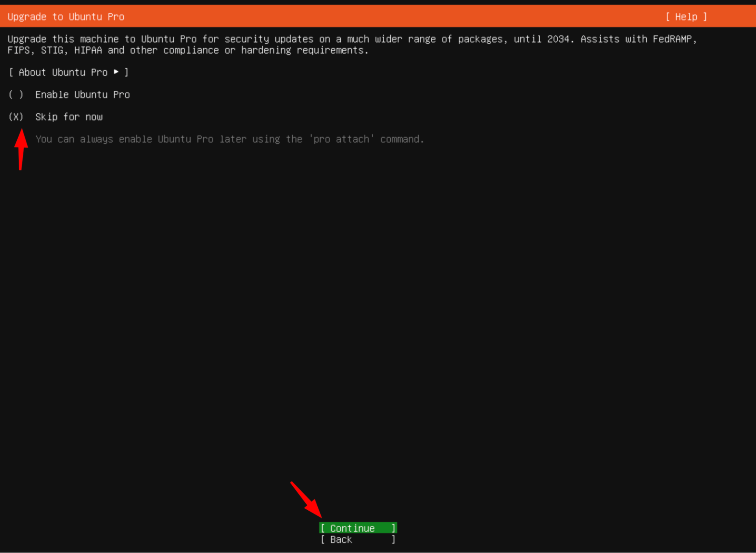
Task: Click the Upgrade to Ubuntu Pro title
Action: click(x=66, y=17)
